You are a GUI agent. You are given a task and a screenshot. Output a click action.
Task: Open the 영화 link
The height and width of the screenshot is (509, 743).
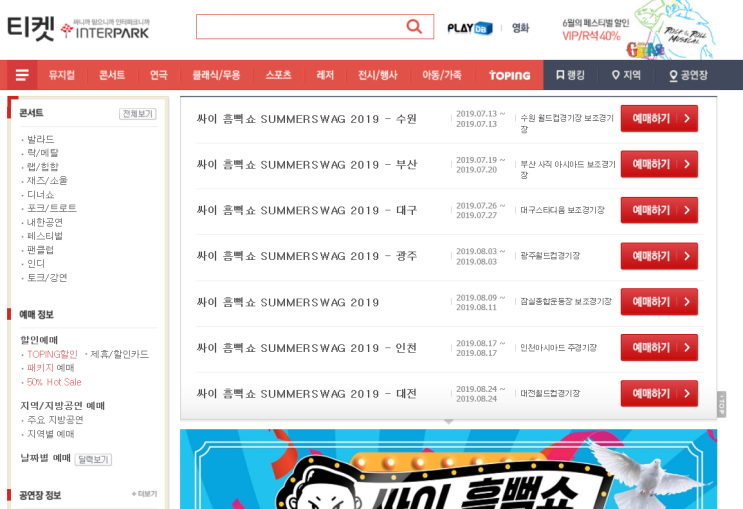click(520, 28)
